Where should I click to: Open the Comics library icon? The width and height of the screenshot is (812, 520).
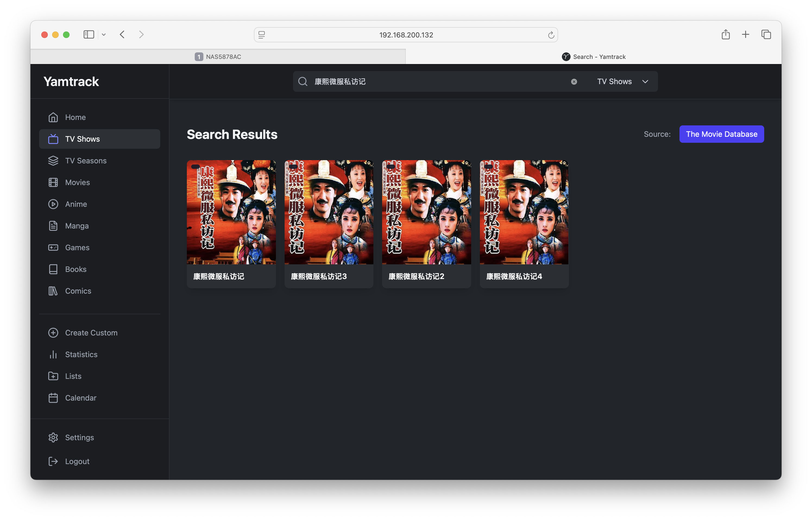point(53,291)
